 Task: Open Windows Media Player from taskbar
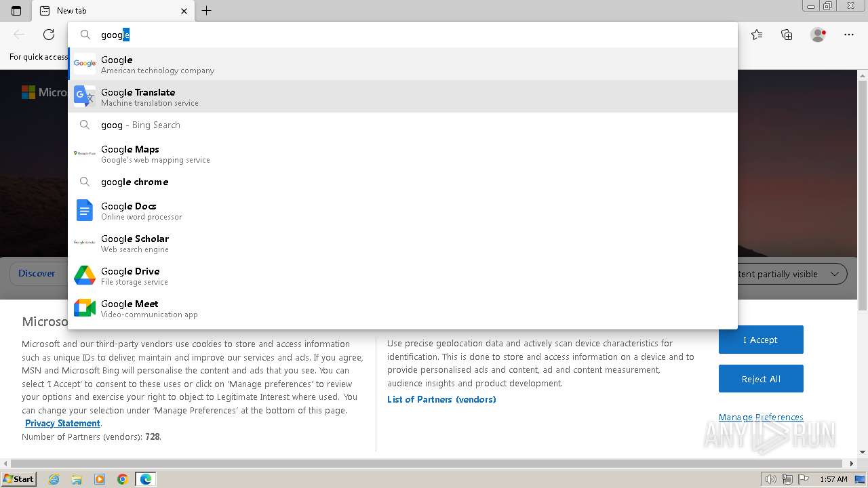tap(100, 479)
